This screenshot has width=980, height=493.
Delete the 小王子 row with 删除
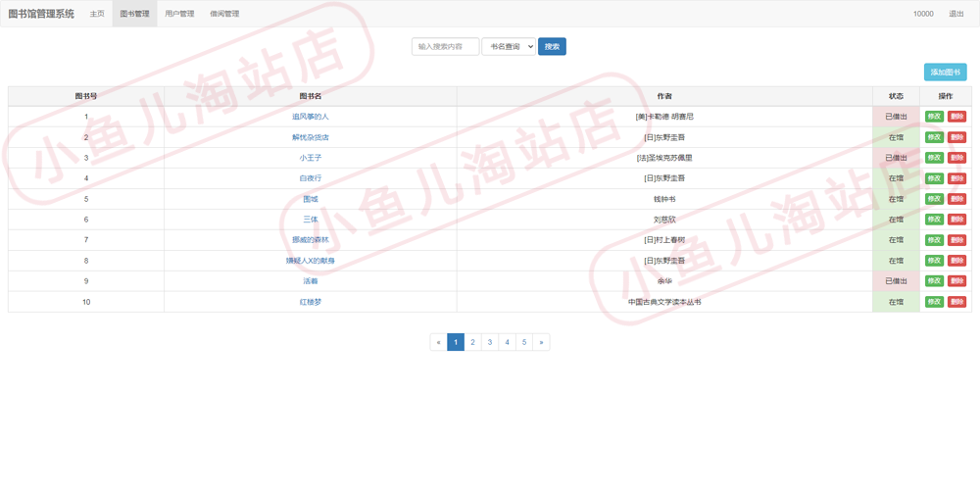(x=956, y=158)
